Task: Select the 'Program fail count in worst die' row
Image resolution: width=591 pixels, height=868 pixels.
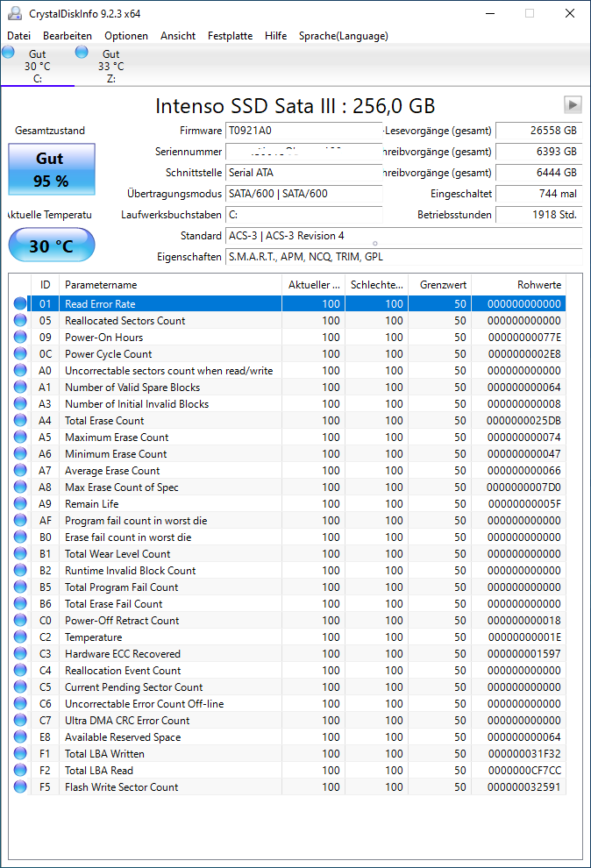Action: (288, 520)
